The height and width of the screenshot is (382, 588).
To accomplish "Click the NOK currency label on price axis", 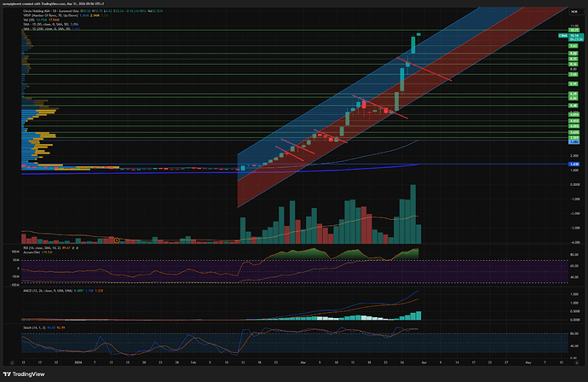I will pyautogui.click(x=574, y=9).
